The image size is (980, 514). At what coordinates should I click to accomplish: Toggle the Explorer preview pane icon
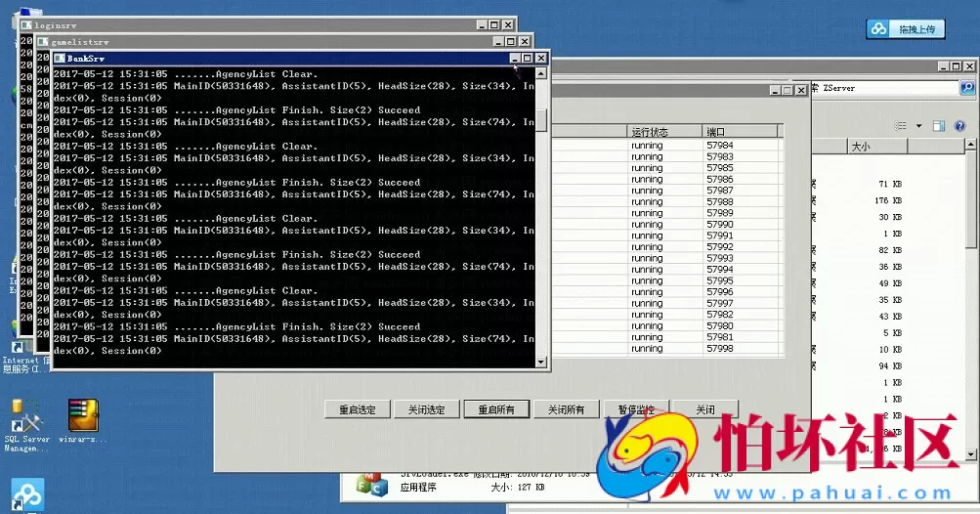(x=938, y=126)
